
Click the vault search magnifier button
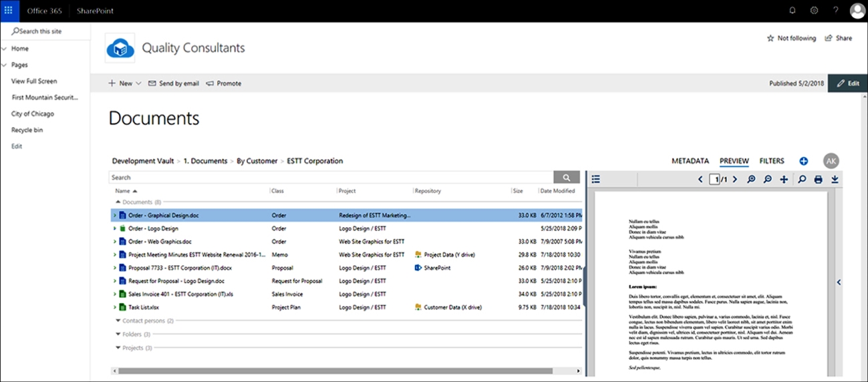click(567, 178)
